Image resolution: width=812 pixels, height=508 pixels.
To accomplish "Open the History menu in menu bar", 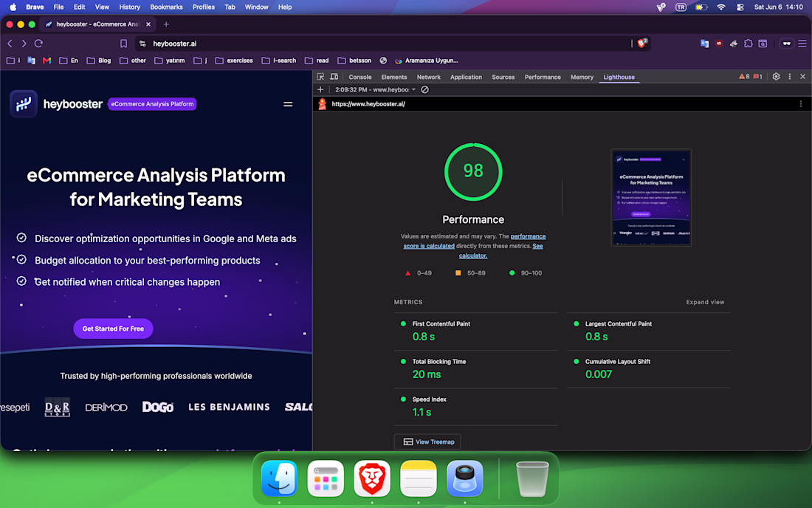I will 129,7.
